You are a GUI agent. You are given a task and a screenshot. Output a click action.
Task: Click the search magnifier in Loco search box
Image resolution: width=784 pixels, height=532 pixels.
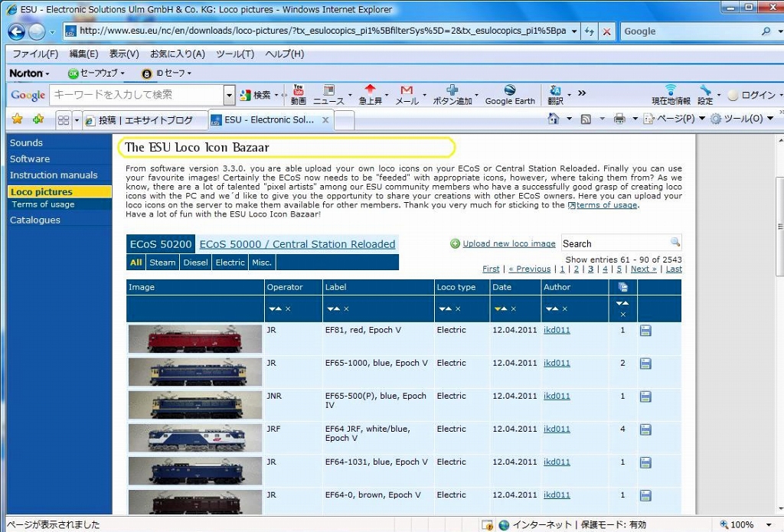point(675,243)
